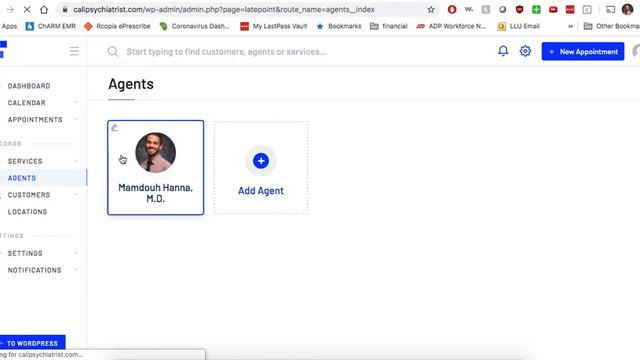Open the Bookmarks starred folder

(339, 26)
